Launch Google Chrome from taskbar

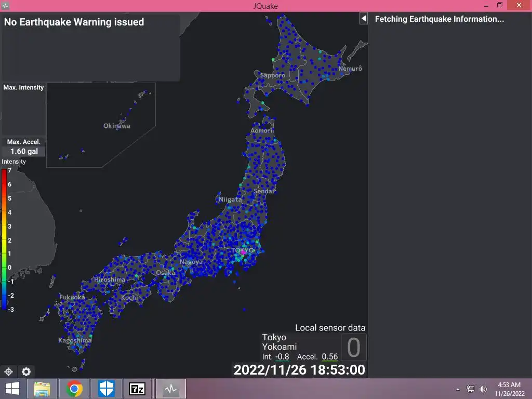74,389
